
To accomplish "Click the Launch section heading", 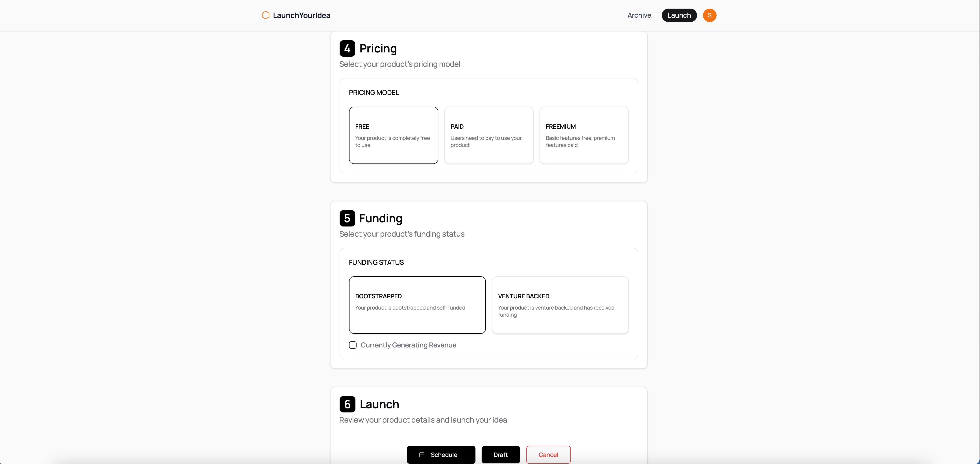I will pos(379,404).
